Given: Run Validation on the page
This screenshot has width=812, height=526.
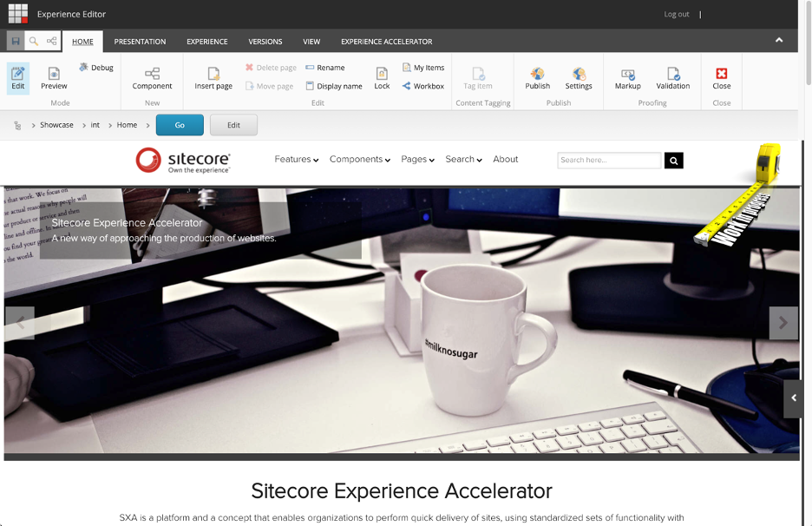Looking at the screenshot, I should (x=672, y=78).
